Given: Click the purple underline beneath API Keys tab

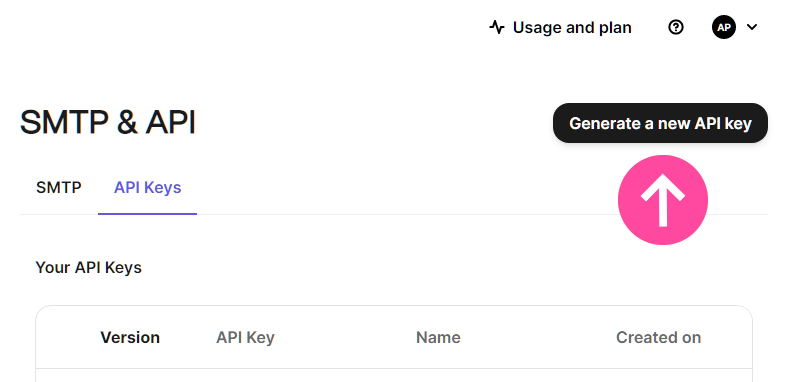Looking at the screenshot, I should tap(147, 214).
